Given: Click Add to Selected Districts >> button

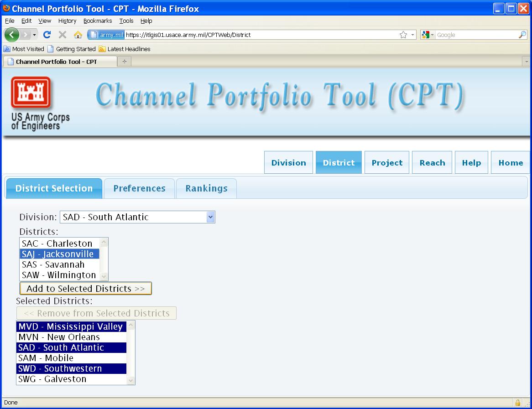Looking at the screenshot, I should click(85, 289).
